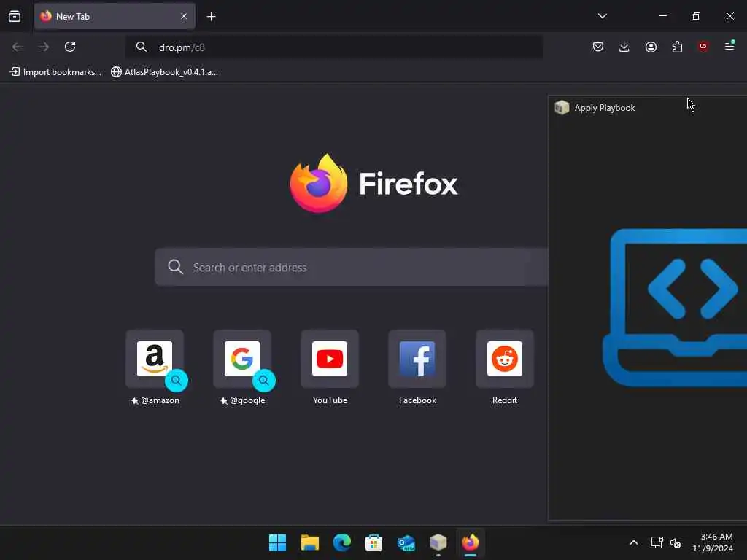Close the New Tab tab
The height and width of the screenshot is (560, 747).
184,17
